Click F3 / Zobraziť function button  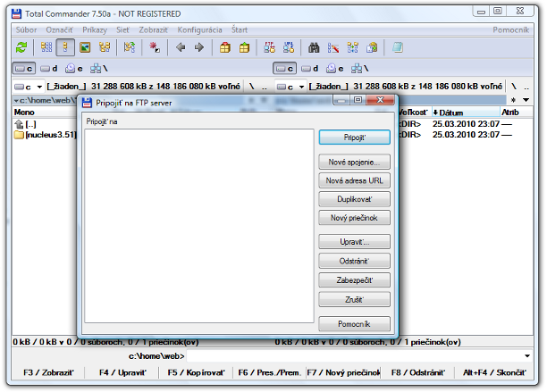(x=48, y=372)
